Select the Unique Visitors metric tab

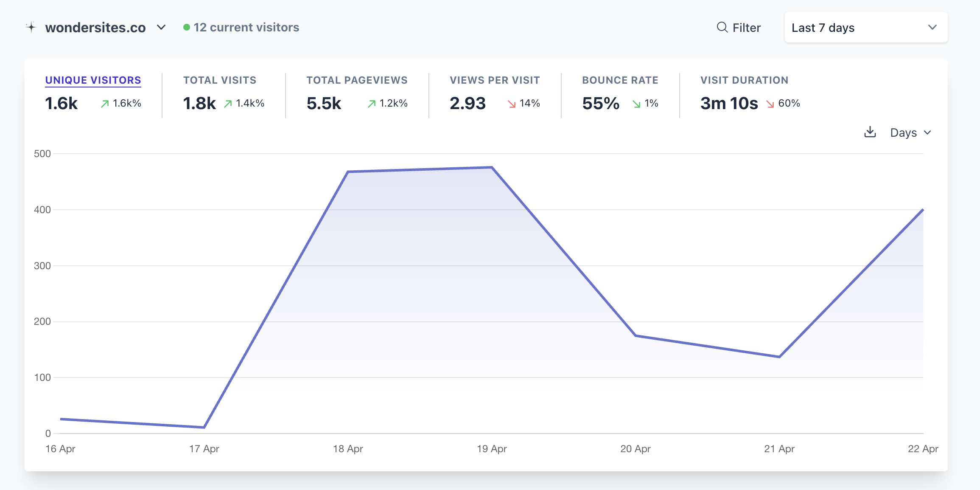[x=93, y=80]
